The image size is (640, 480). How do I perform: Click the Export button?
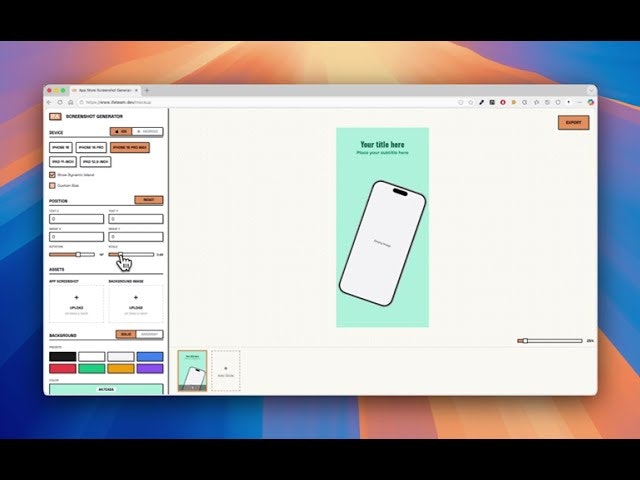(573, 122)
